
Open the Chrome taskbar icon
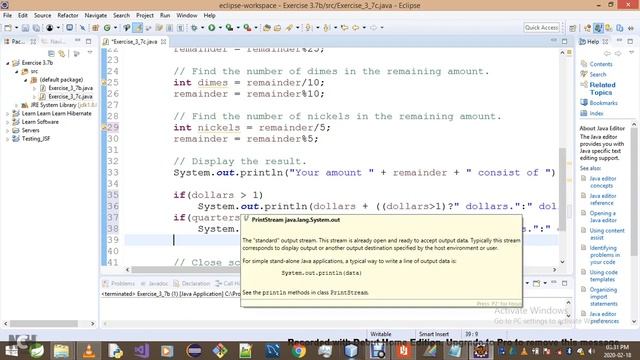298,351
